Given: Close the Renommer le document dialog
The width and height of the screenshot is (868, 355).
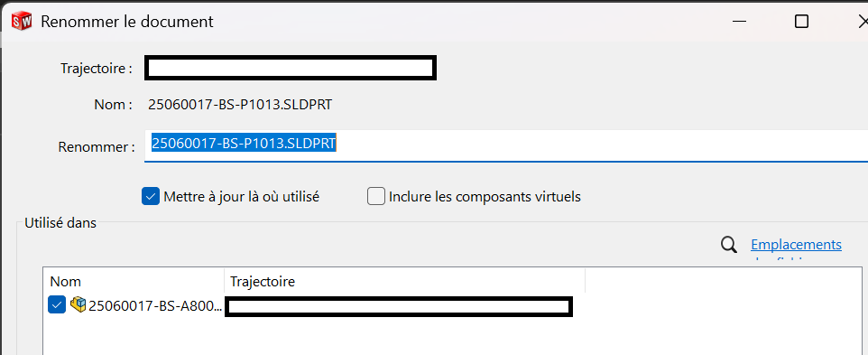Looking at the screenshot, I should [862, 23].
